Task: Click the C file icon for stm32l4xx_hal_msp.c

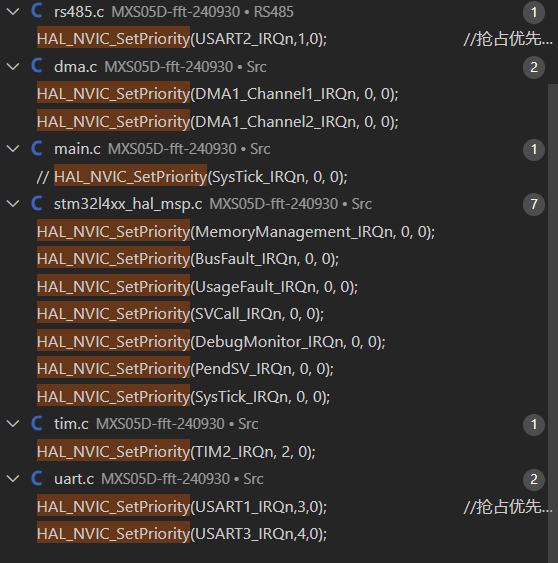Action: [37, 203]
